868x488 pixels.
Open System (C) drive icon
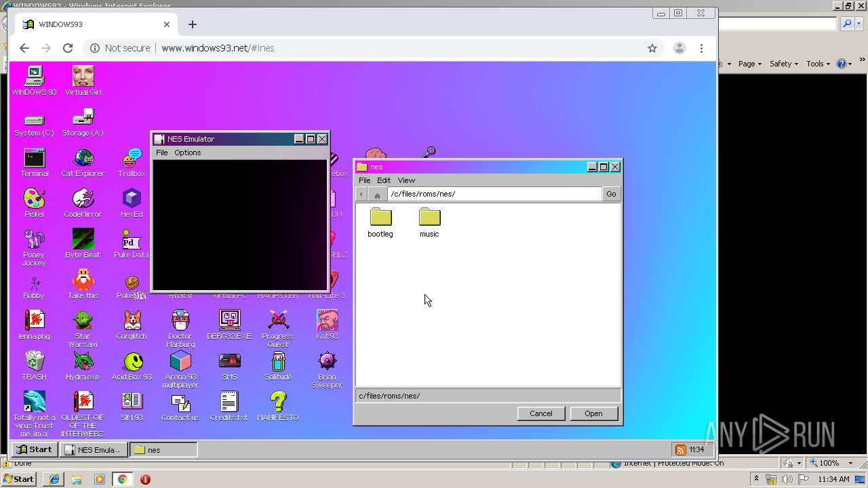click(34, 121)
